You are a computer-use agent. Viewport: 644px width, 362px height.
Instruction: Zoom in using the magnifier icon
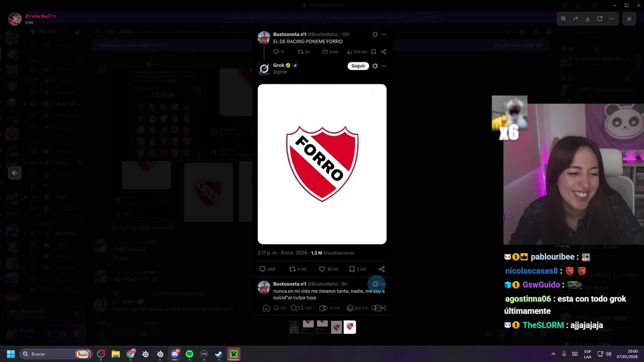pyautogui.click(x=563, y=19)
